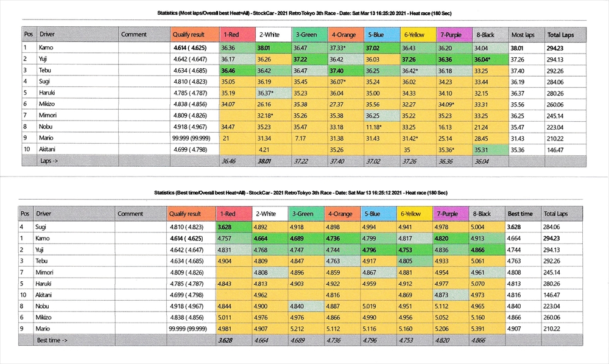Click the 3-Green lane header in the Best time table
This screenshot has height=364, width=609.
(306, 214)
